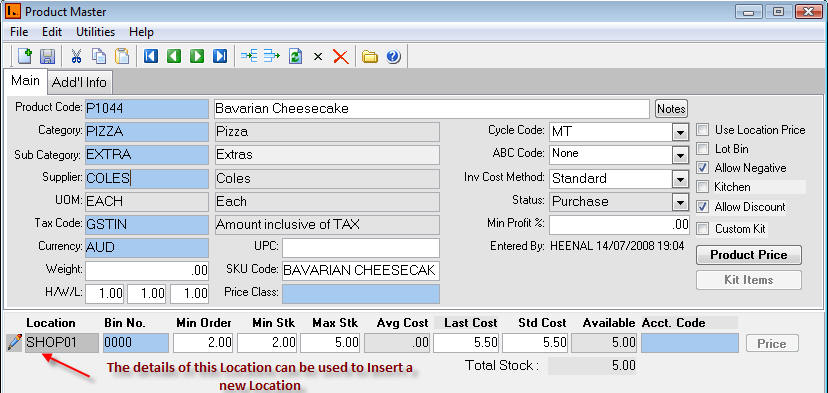The height and width of the screenshot is (393, 828).
Task: Go to the first record
Action: pyautogui.click(x=151, y=56)
